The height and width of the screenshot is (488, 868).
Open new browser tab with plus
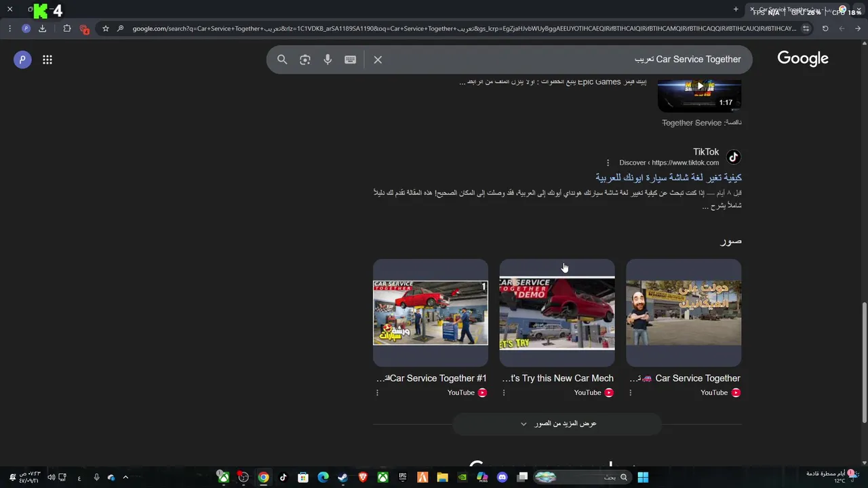(x=736, y=9)
